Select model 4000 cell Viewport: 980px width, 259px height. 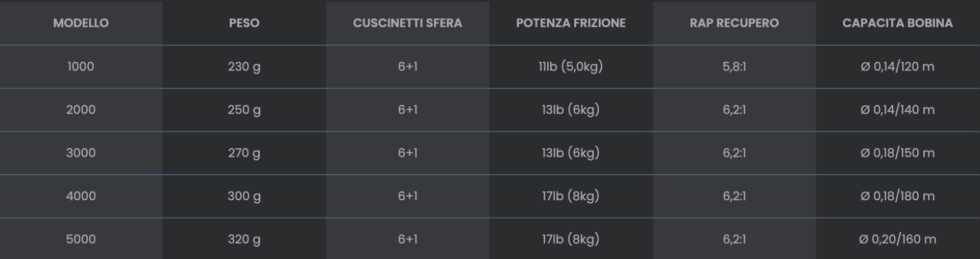pyautogui.click(x=81, y=196)
